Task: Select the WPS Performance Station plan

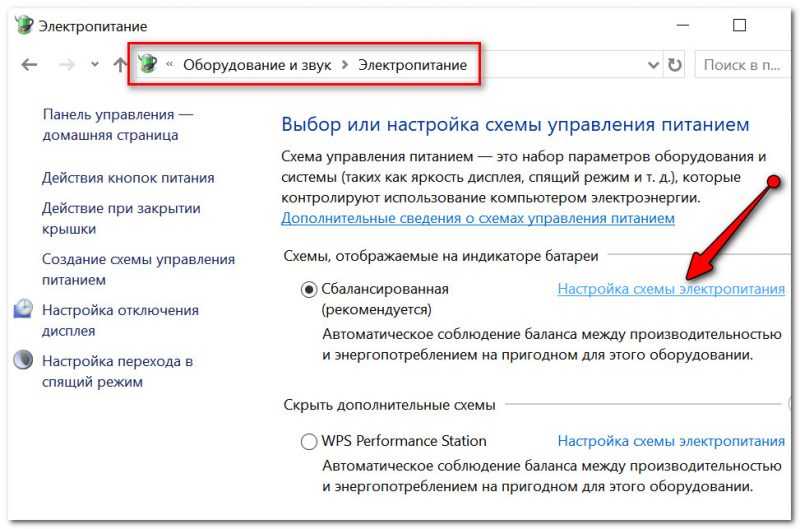Action: 309,441
